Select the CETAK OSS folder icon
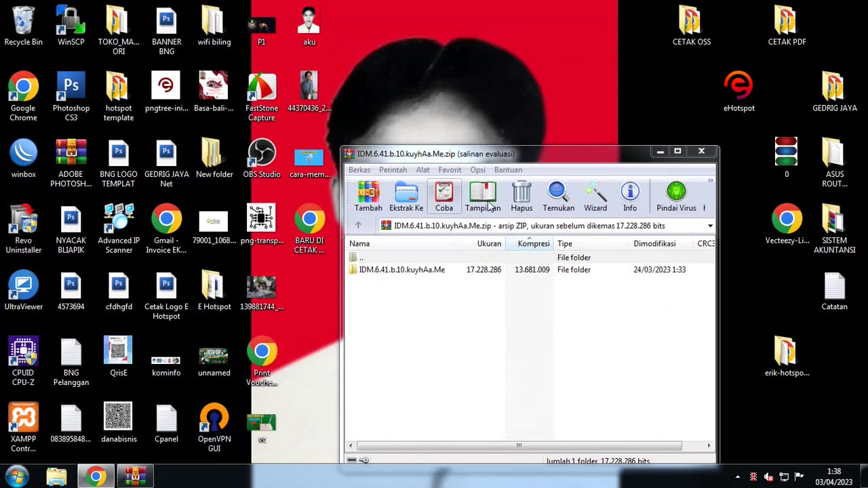The width and height of the screenshot is (868, 488). (x=692, y=26)
